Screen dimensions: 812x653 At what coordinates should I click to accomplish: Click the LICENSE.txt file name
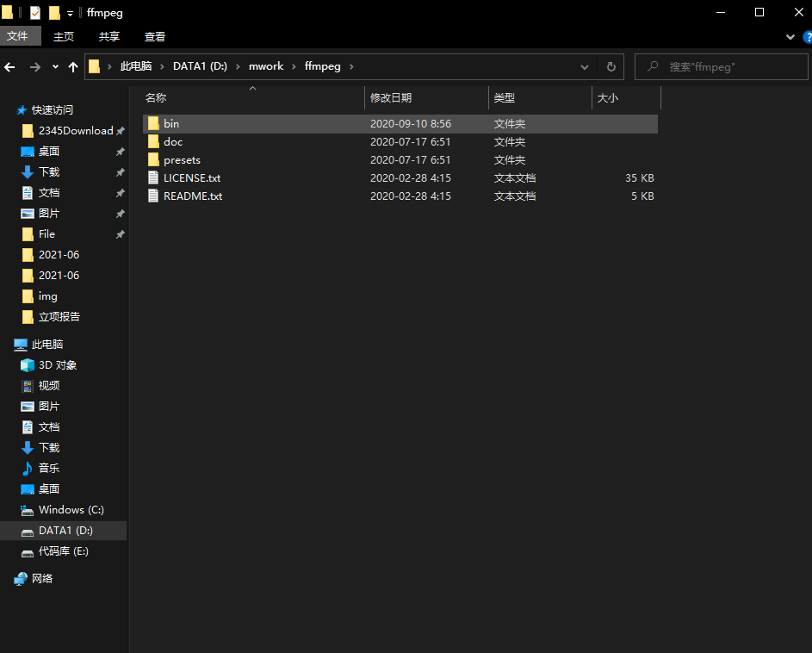[x=192, y=177]
